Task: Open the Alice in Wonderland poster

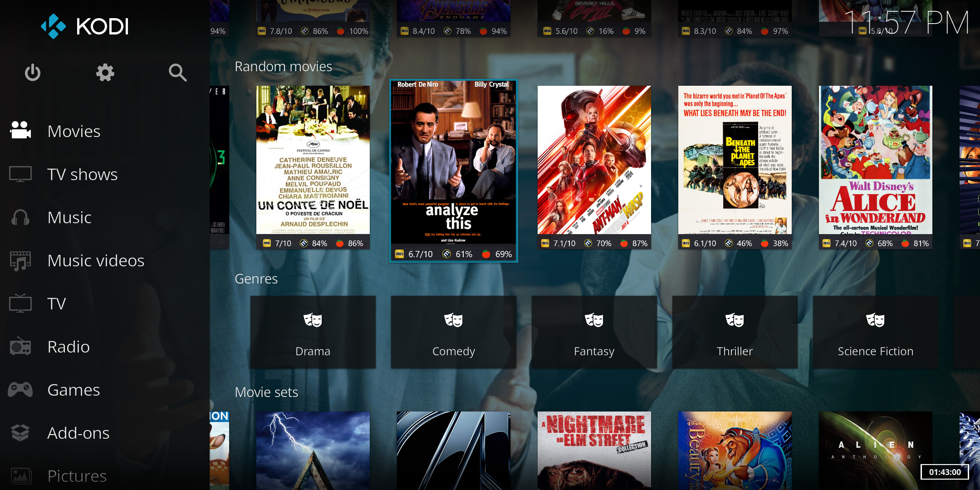Action: coord(875,160)
